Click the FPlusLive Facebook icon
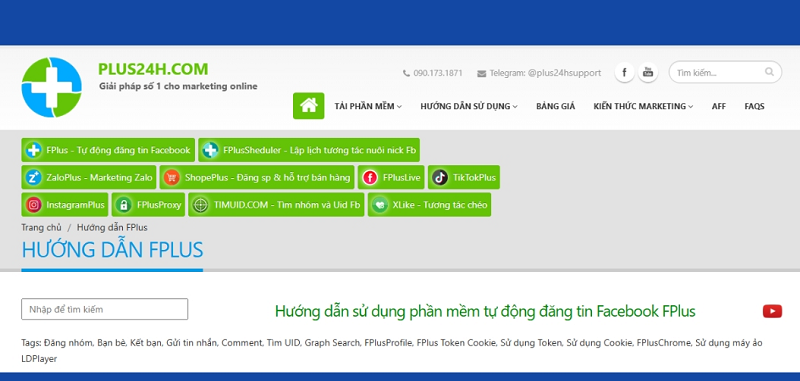The image size is (800, 381). tap(370, 177)
